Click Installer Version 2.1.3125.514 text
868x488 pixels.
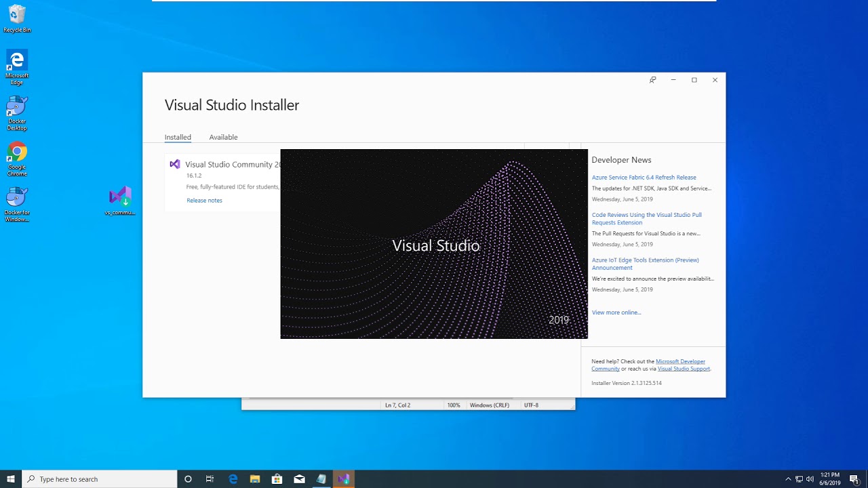pos(627,383)
